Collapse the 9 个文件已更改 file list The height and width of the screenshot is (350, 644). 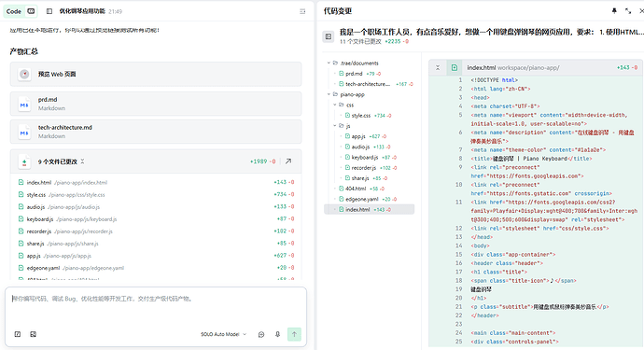[82, 161]
